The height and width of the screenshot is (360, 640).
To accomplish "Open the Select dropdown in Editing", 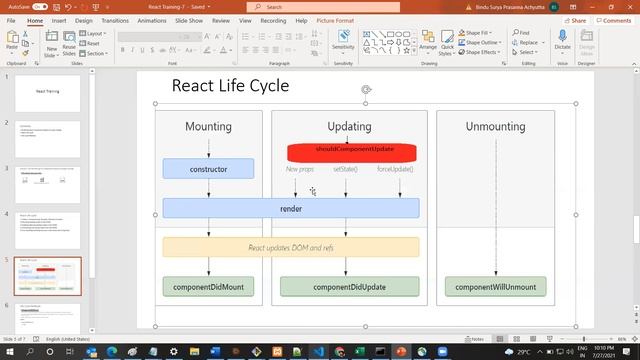I will (x=525, y=52).
